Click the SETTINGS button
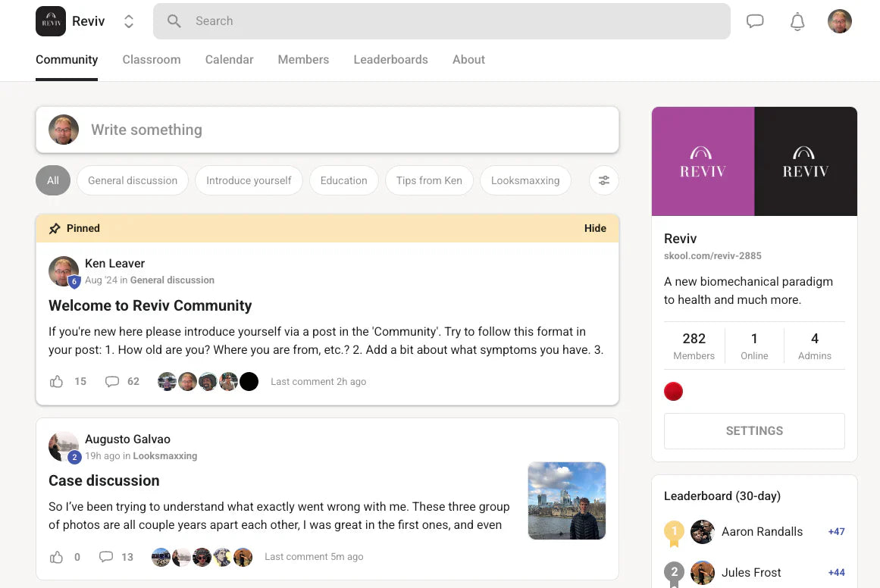Viewport: 880px width, 588px height. click(x=754, y=431)
